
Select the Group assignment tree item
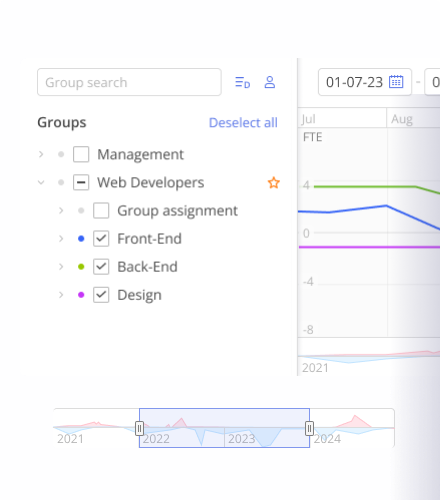tap(177, 211)
